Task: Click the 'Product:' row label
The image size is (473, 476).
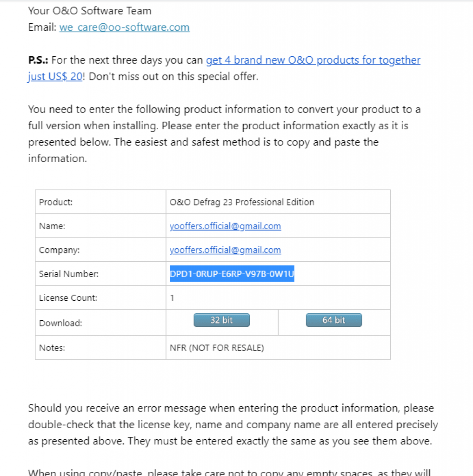Action: click(56, 202)
